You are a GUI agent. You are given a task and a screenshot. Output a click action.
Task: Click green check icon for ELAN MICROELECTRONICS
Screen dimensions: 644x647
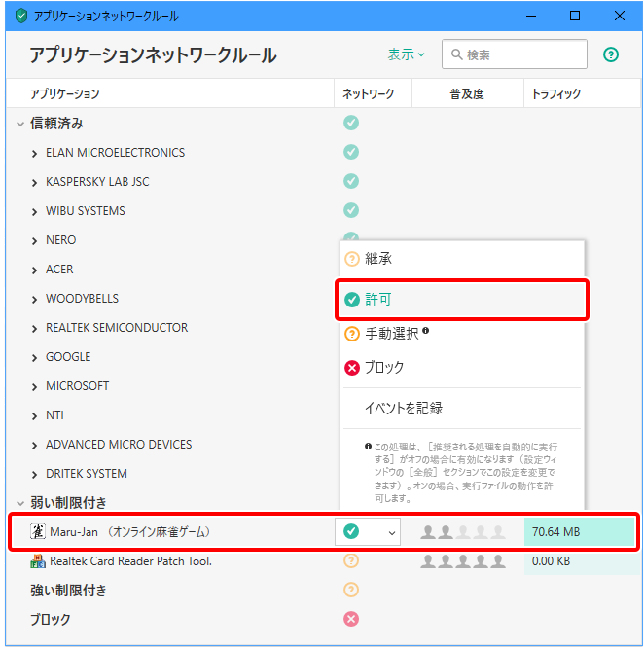tap(351, 152)
